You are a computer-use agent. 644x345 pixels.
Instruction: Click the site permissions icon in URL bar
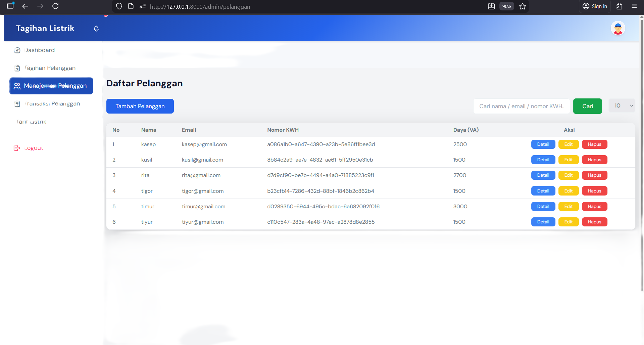pyautogui.click(x=143, y=6)
